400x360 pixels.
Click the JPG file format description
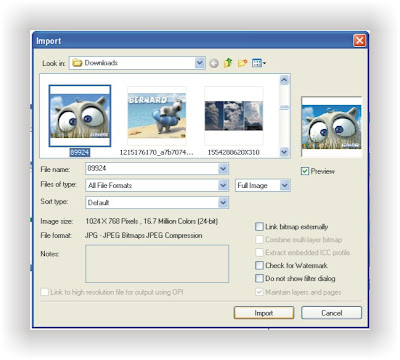point(144,235)
